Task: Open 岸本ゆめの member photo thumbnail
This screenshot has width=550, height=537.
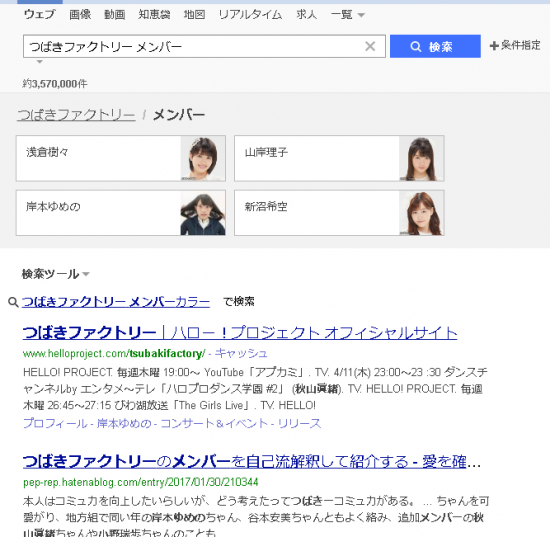Action: 203,213
